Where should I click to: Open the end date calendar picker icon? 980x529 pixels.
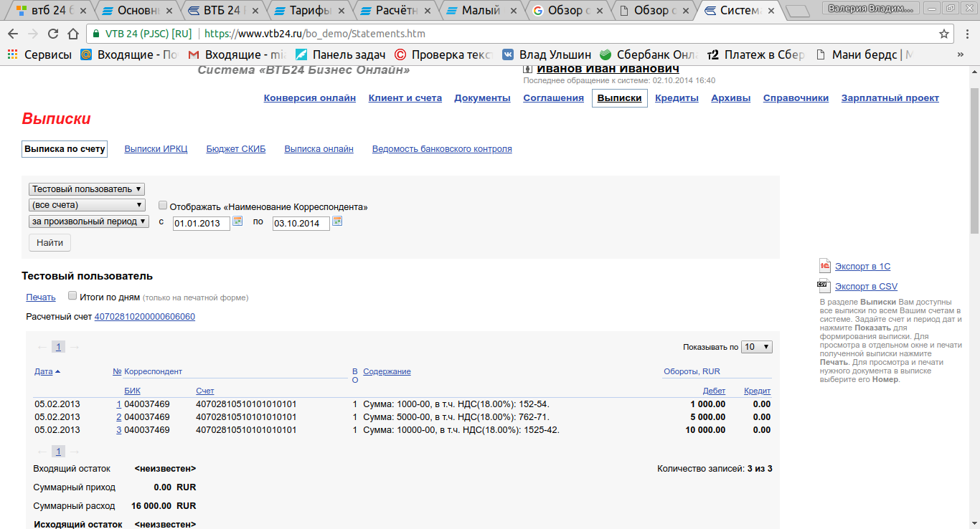click(x=337, y=221)
